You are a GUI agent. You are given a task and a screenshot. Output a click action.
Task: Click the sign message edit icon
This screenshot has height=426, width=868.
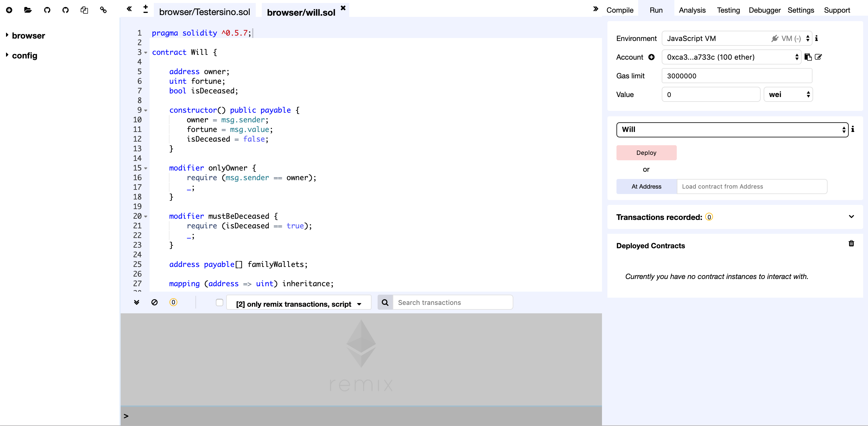[819, 57]
